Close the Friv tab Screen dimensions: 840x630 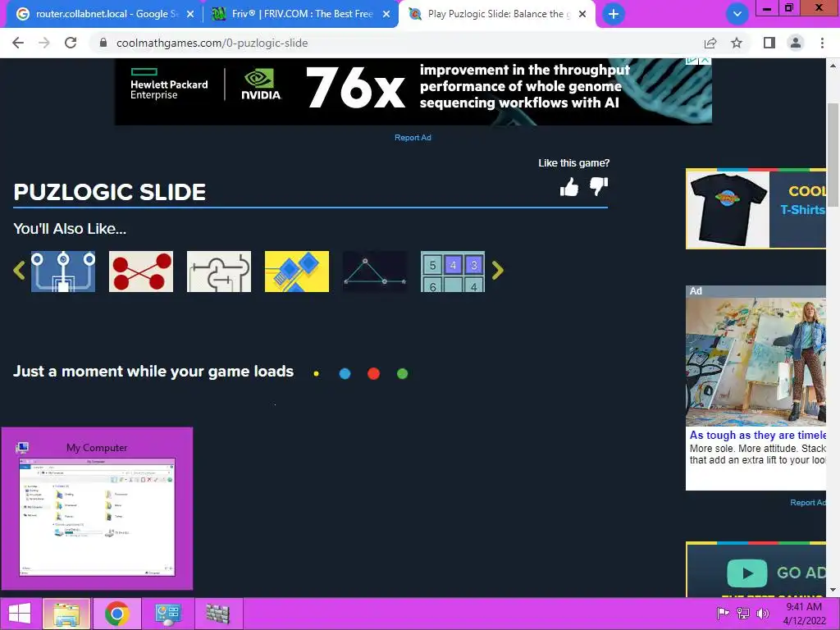click(386, 14)
